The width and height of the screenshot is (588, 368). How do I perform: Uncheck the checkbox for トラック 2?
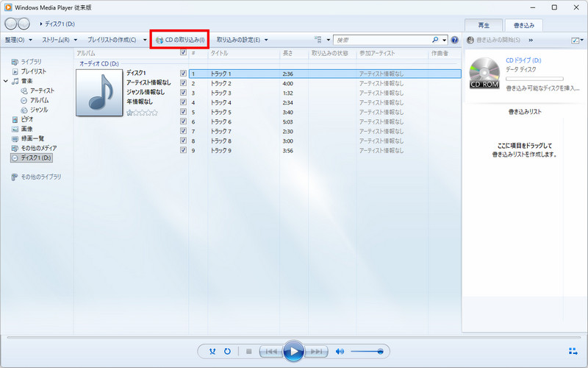pos(183,83)
